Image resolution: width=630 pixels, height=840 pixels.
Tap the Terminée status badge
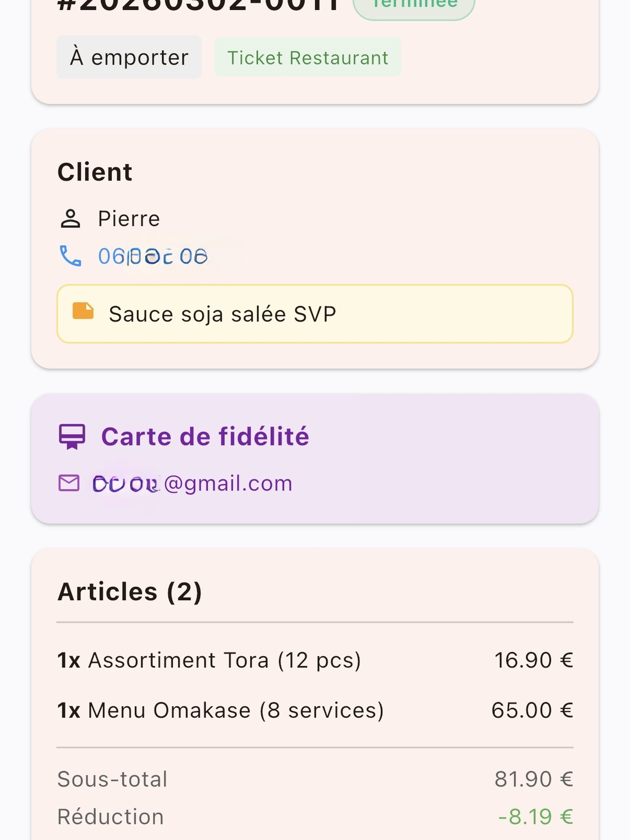(414, 6)
